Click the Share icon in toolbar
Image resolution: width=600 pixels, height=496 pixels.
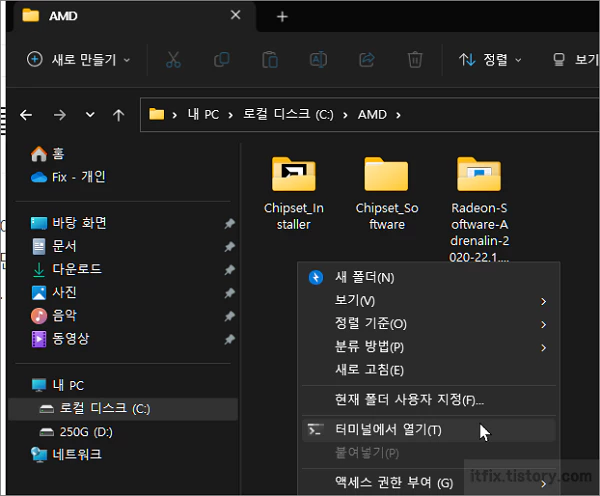pos(367,60)
